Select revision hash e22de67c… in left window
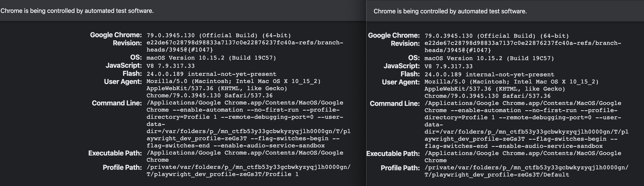644x186 pixels. [x=245, y=46]
